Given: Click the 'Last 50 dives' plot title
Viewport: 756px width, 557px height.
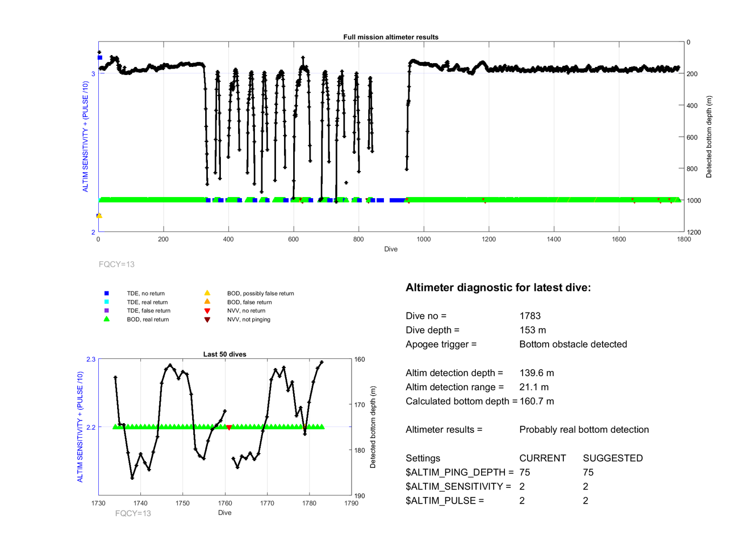Looking at the screenshot, I should (225, 355).
